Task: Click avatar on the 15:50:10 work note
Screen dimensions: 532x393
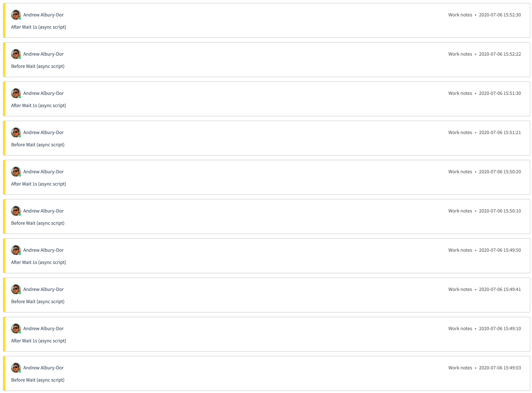Action: click(x=16, y=211)
